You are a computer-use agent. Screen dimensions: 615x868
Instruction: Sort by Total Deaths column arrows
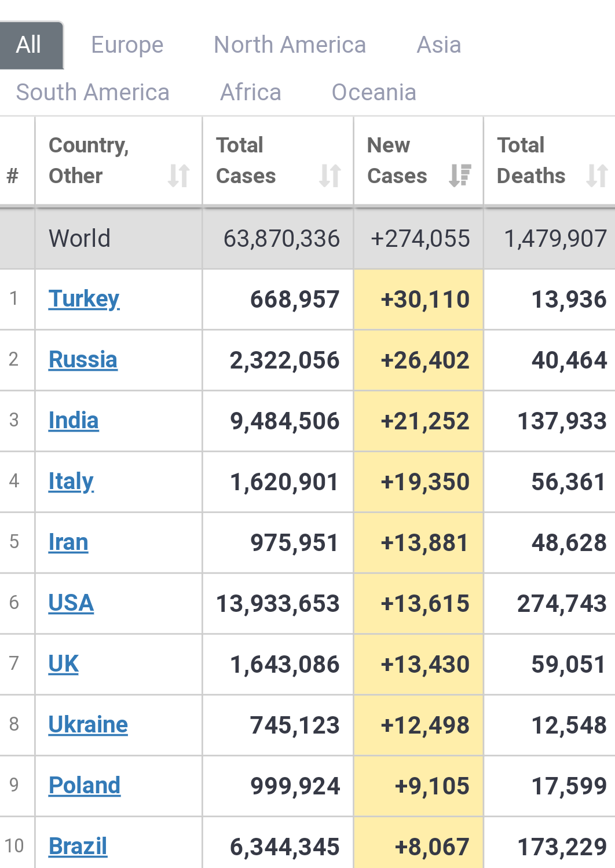click(597, 176)
